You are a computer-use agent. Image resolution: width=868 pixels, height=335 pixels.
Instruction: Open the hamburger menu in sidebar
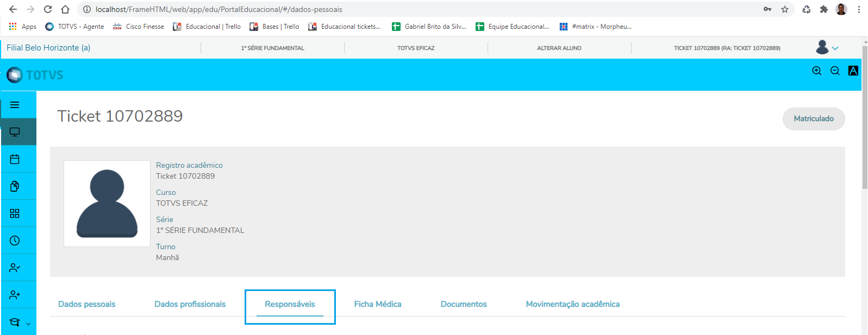coord(15,105)
